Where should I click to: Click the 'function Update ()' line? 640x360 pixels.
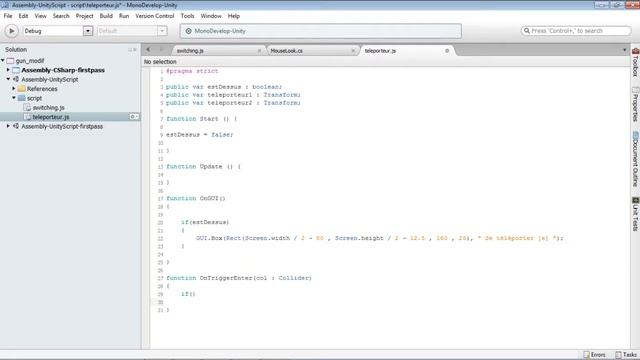tap(203, 167)
